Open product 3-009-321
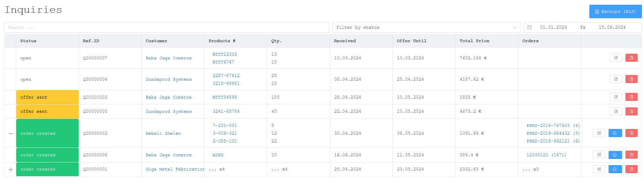Image resolution: width=644 pixels, height=184 pixels. click(x=224, y=133)
